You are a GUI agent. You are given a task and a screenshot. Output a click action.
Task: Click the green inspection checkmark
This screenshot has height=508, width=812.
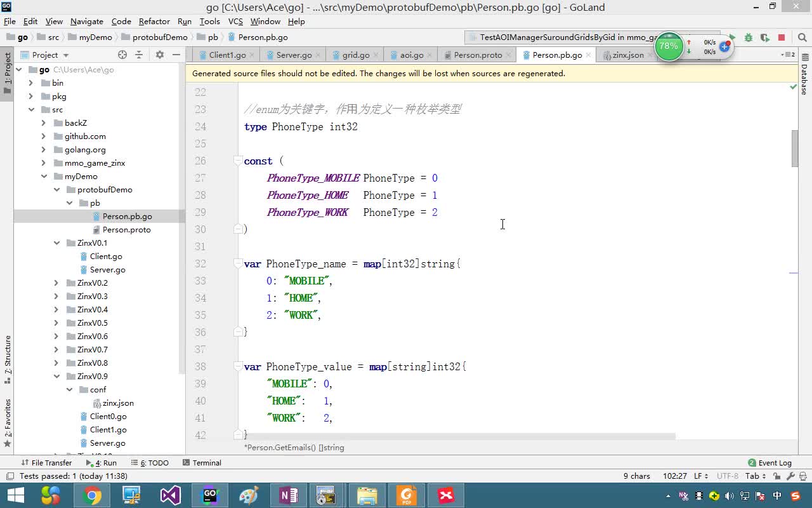click(793, 86)
